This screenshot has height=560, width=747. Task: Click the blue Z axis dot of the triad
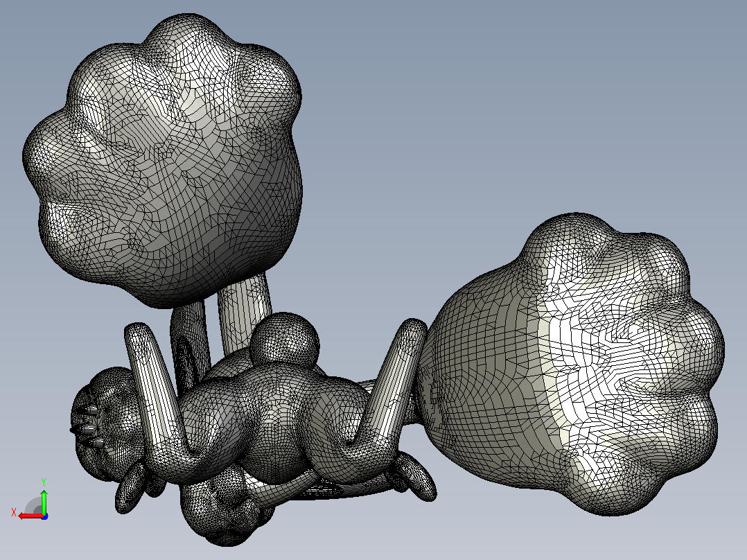pyautogui.click(x=44, y=516)
